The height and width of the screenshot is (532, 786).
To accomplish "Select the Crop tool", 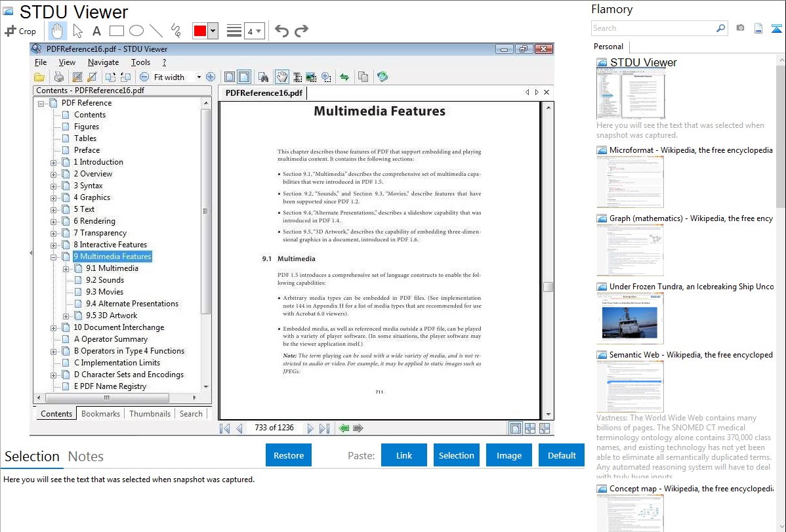I will click(x=20, y=31).
